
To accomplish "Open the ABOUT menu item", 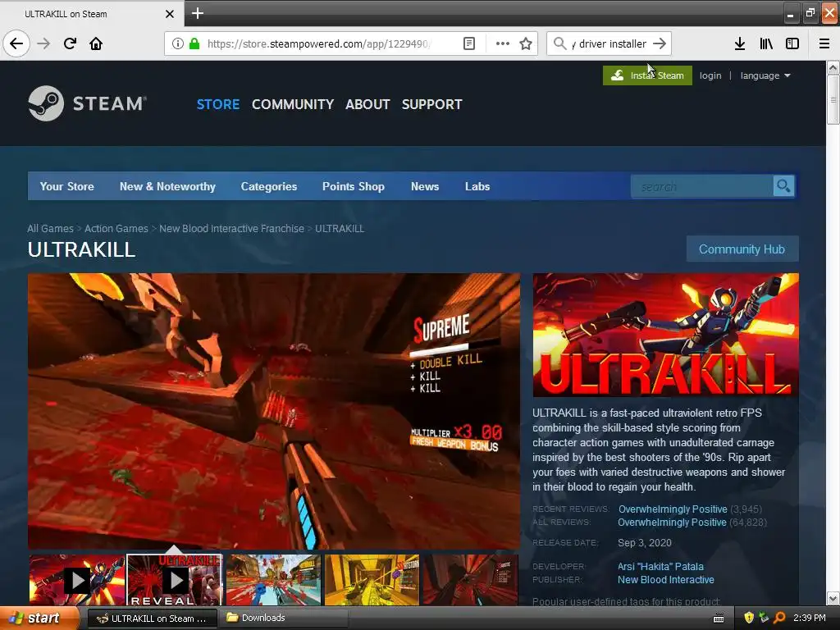I will 367,104.
